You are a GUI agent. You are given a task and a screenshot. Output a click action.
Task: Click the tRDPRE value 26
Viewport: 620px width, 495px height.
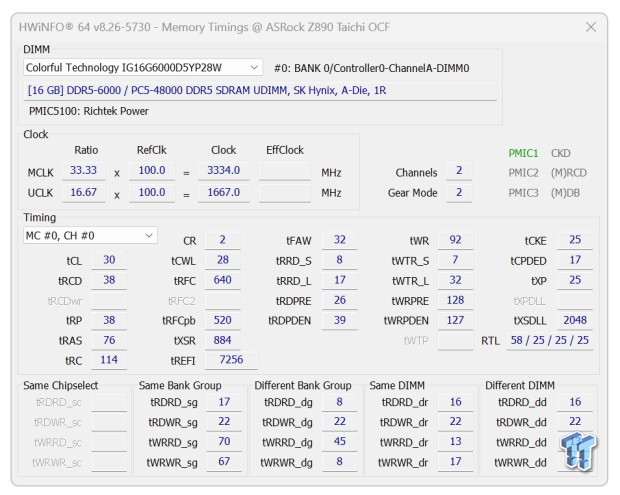pyautogui.click(x=340, y=300)
